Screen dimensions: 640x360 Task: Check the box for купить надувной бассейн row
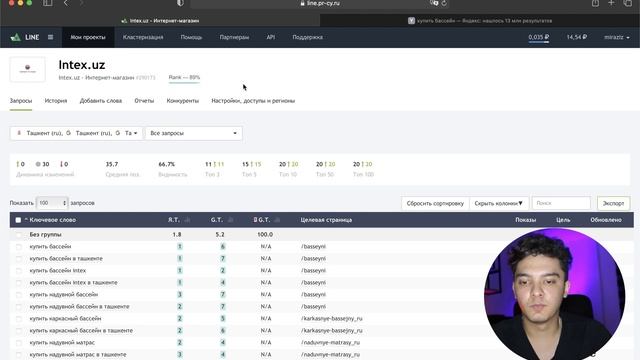click(x=19, y=295)
